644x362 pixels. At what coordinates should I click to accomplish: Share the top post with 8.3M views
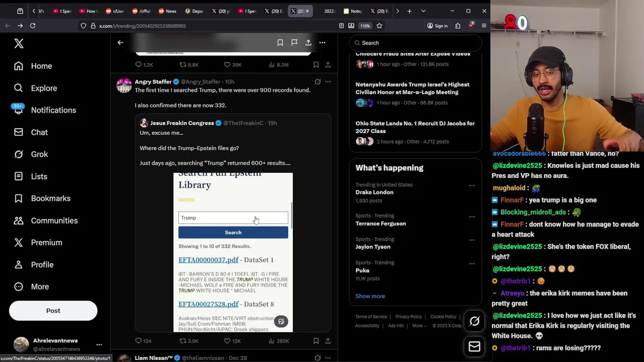click(328, 64)
